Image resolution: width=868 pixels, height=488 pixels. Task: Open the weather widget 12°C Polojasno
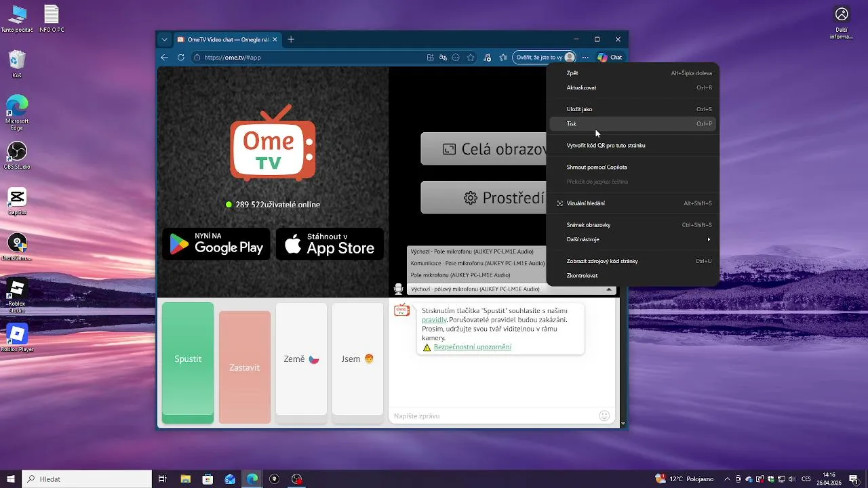pyautogui.click(x=684, y=479)
